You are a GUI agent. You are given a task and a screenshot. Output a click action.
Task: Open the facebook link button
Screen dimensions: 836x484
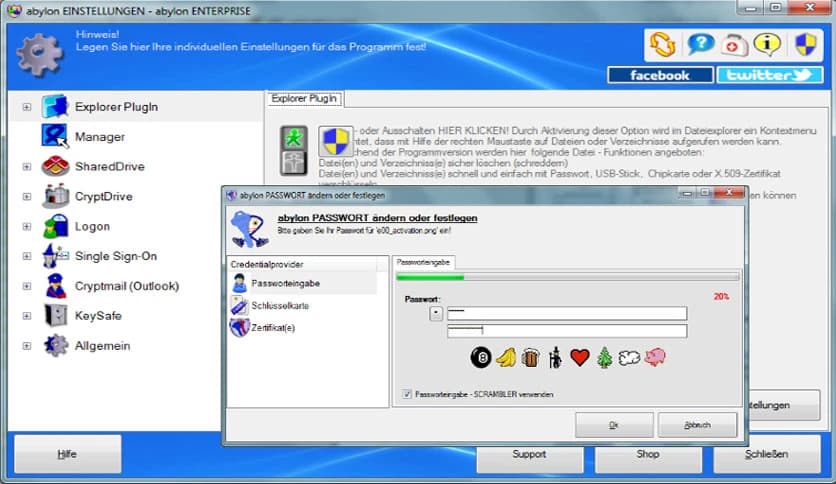coord(659,75)
